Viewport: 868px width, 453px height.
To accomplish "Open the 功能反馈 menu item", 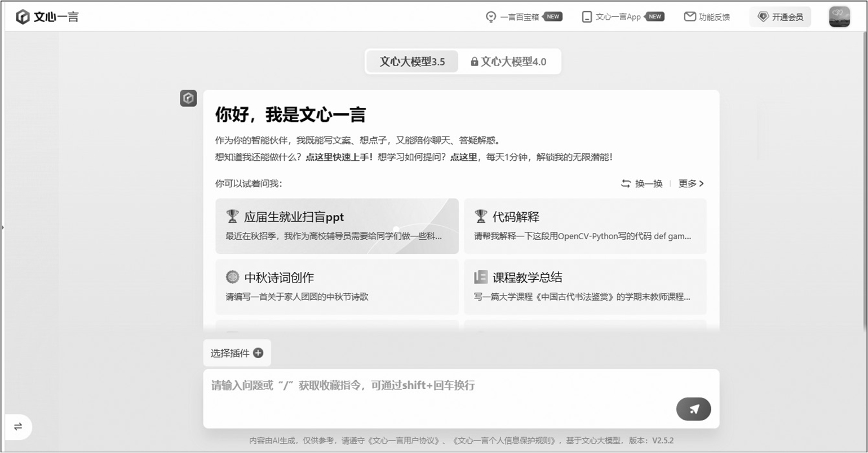I will pyautogui.click(x=707, y=17).
